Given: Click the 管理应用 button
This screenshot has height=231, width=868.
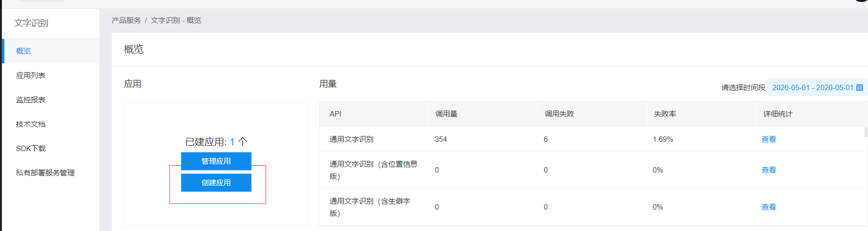Looking at the screenshot, I should click(216, 161).
